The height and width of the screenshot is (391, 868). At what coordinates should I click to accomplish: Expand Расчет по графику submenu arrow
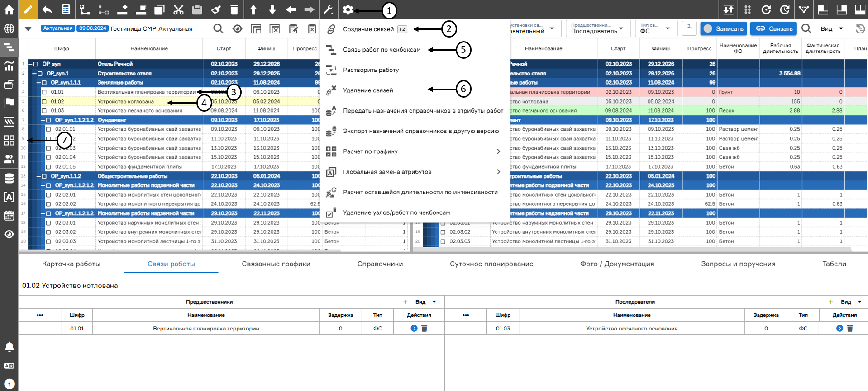pos(498,151)
